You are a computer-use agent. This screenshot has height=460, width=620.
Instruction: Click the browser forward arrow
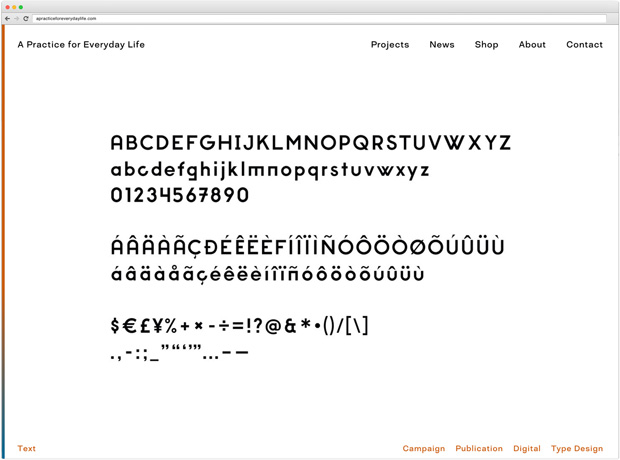(17, 19)
